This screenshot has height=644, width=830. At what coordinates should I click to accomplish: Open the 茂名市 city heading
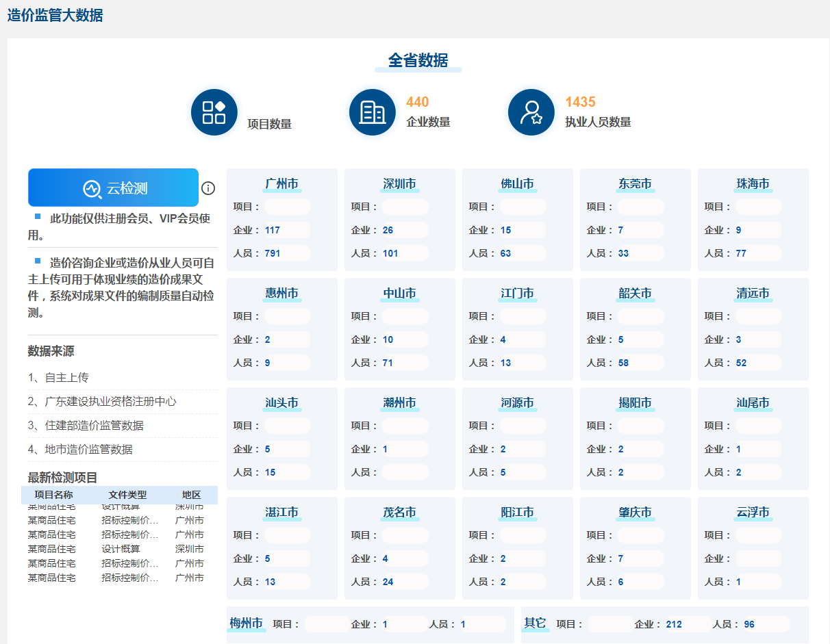pos(399,513)
